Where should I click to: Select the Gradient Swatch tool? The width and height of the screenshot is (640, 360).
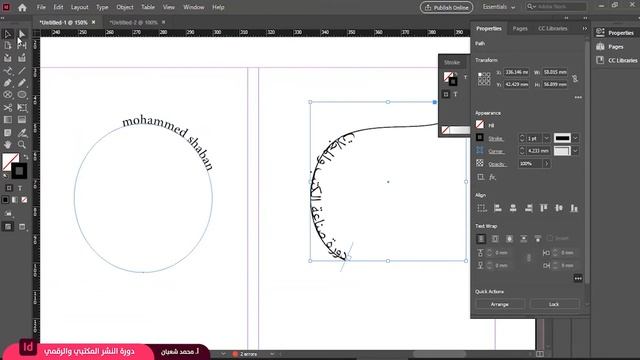(x=8, y=120)
